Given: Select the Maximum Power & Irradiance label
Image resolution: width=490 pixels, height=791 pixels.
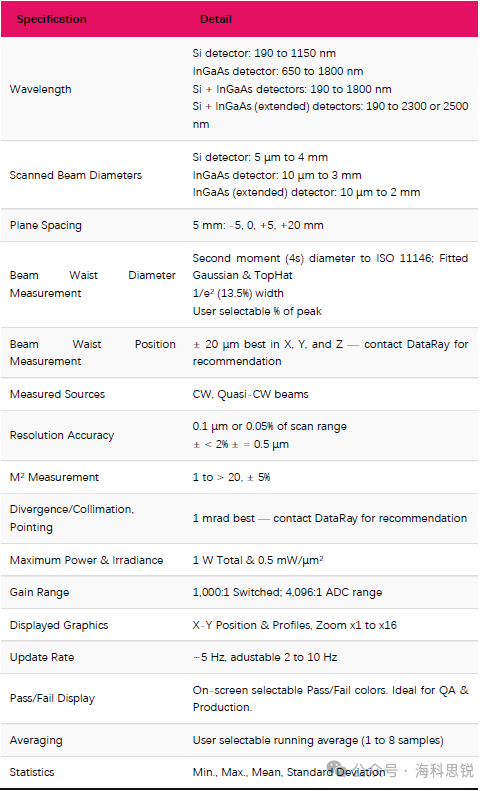Looking at the screenshot, I should pos(86,560).
